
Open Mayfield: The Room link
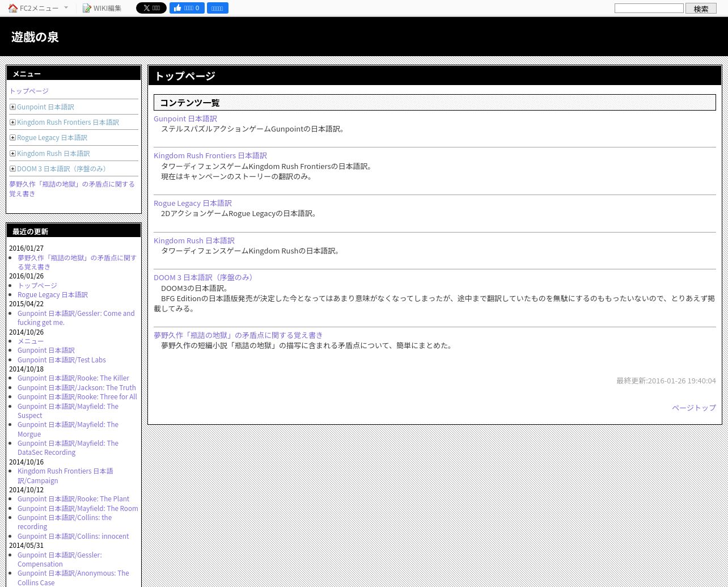78,508
